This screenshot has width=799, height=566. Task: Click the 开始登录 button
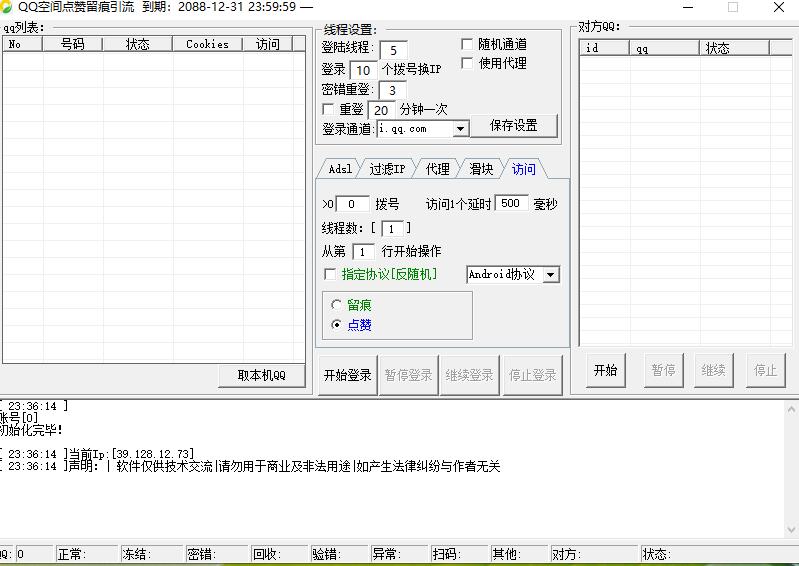coord(348,375)
